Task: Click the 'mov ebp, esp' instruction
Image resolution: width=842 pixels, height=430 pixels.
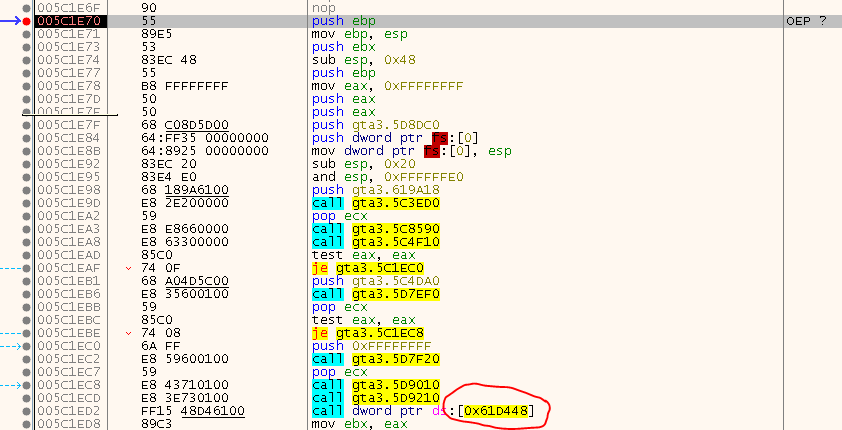Action: [360, 34]
